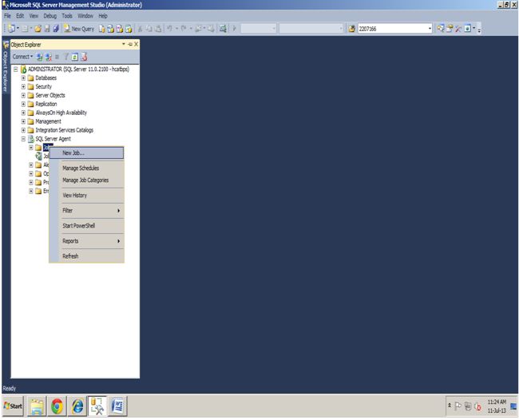
Task: Open the Reports submenu in context menu
Action: click(x=87, y=241)
